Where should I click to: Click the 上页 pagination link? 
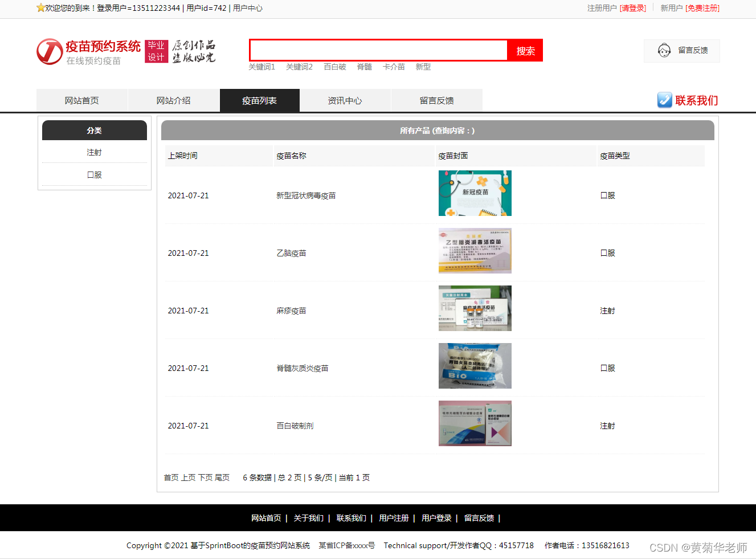click(189, 478)
